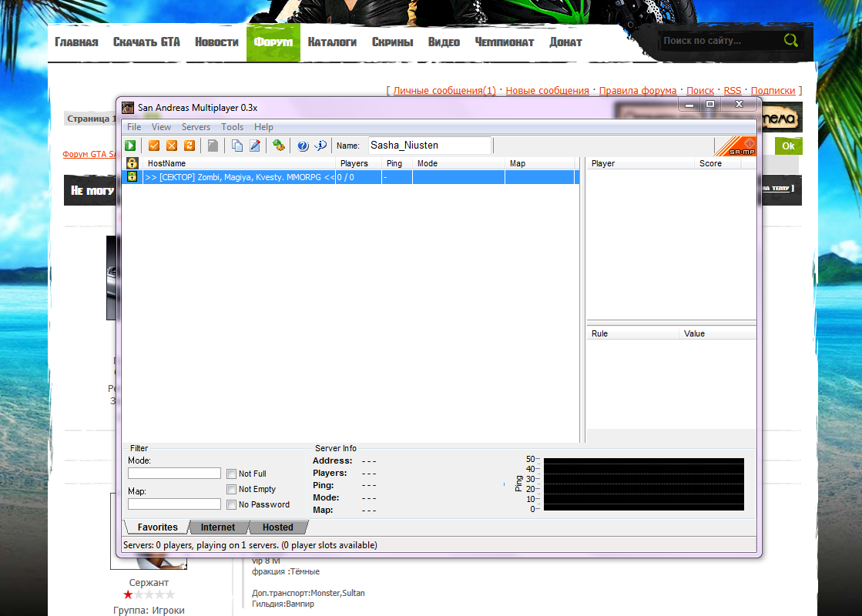The height and width of the screenshot is (616, 862).
Task: Open the File menu
Action: (x=134, y=127)
